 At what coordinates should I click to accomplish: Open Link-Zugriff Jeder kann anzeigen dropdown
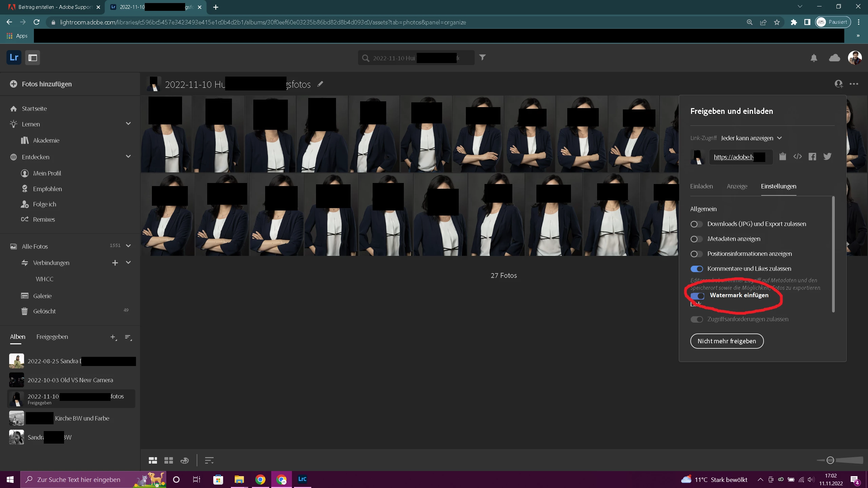751,138
